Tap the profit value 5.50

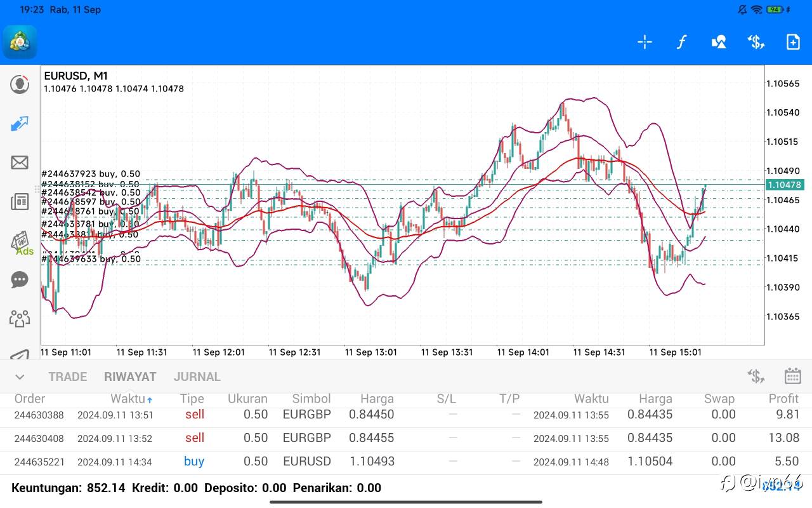point(787,462)
